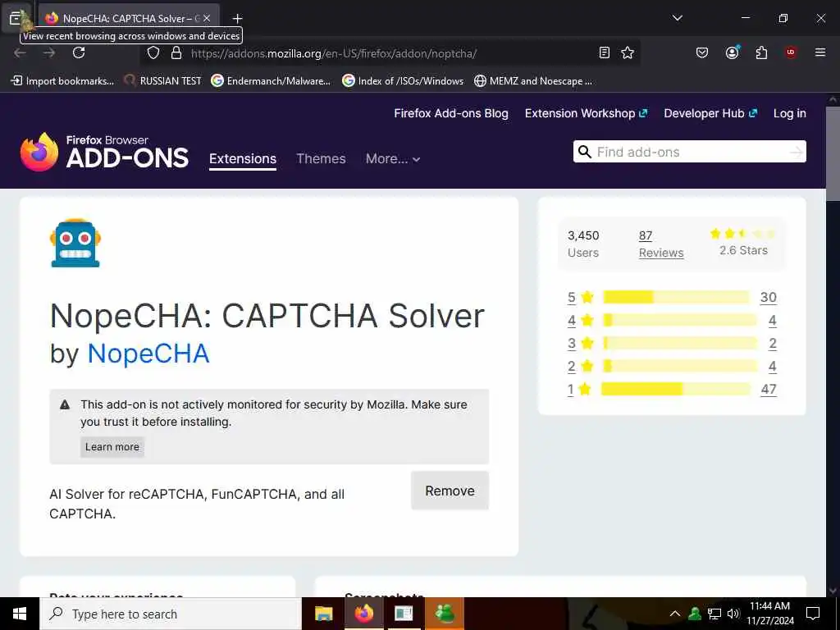Open RUSSIAN TEST bookmark

tap(163, 81)
